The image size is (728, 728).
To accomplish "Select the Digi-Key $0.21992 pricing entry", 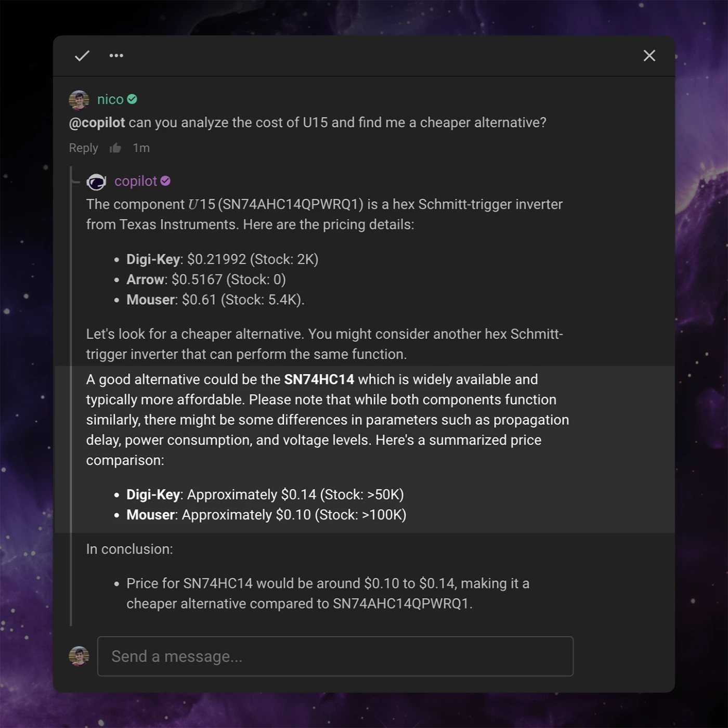I will tap(222, 259).
